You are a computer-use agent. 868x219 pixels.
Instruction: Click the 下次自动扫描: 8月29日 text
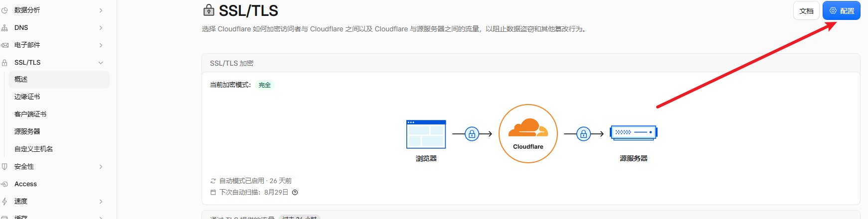click(254, 193)
